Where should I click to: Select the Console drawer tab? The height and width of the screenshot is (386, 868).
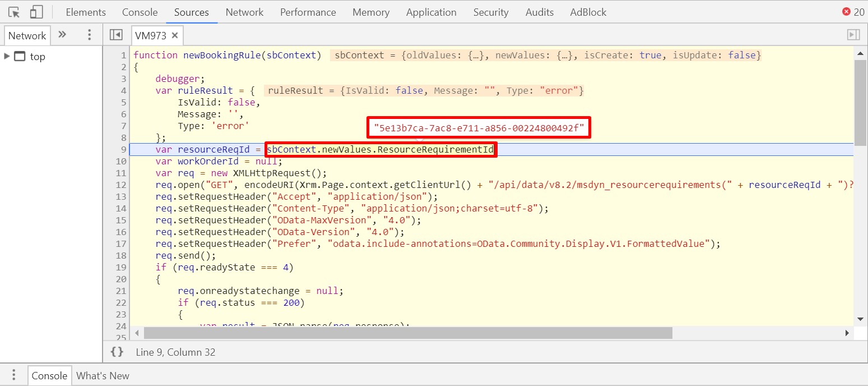[x=49, y=376]
